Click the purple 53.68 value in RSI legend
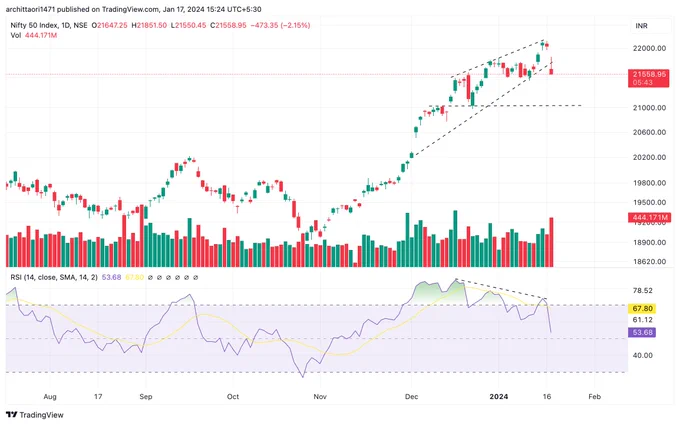680x425 pixels. pos(111,277)
